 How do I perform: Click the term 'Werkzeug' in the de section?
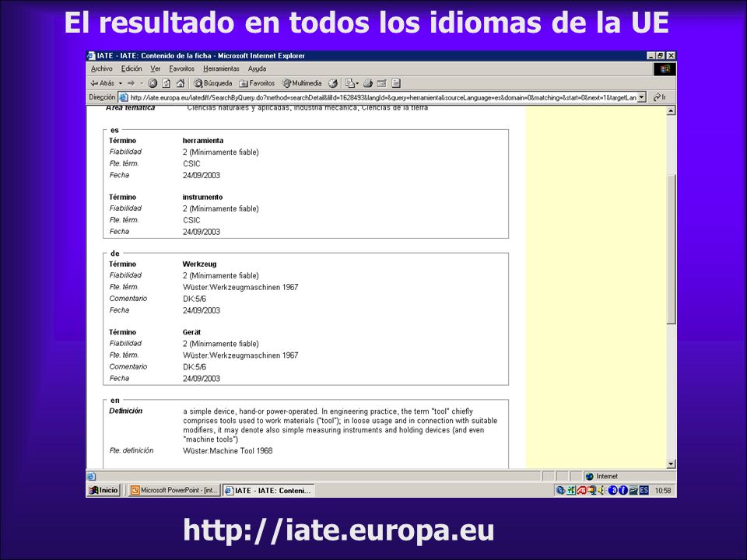coord(200,264)
